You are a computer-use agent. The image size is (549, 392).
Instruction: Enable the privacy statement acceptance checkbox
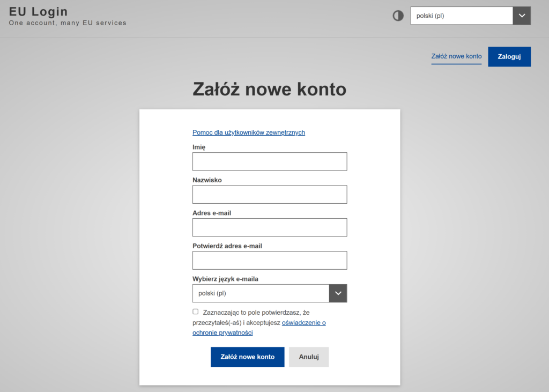(195, 312)
